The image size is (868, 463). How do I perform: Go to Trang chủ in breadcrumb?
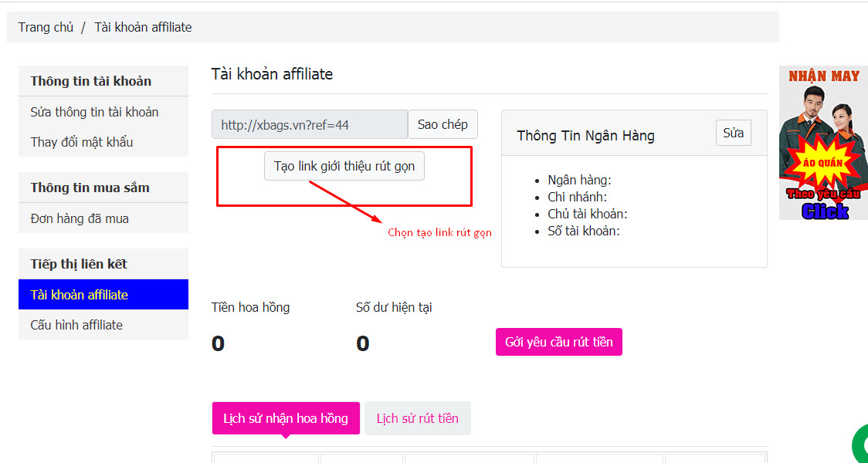[x=46, y=27]
